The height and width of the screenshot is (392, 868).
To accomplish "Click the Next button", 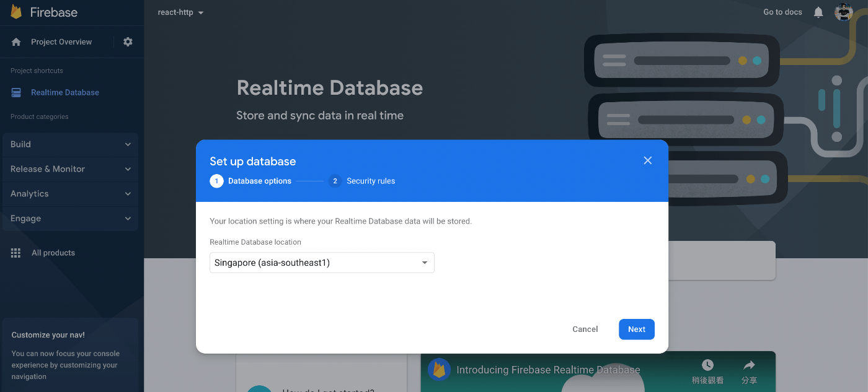I will coord(637,329).
